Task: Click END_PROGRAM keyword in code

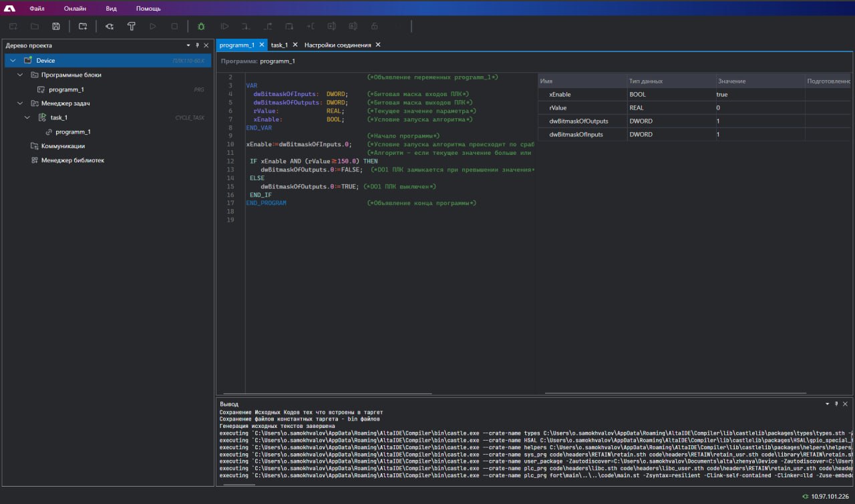Action: (x=266, y=203)
